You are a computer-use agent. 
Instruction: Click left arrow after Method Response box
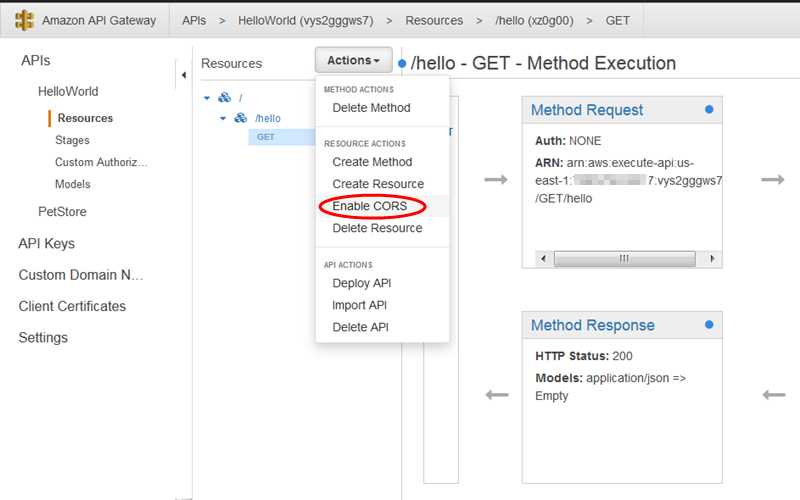(x=773, y=394)
